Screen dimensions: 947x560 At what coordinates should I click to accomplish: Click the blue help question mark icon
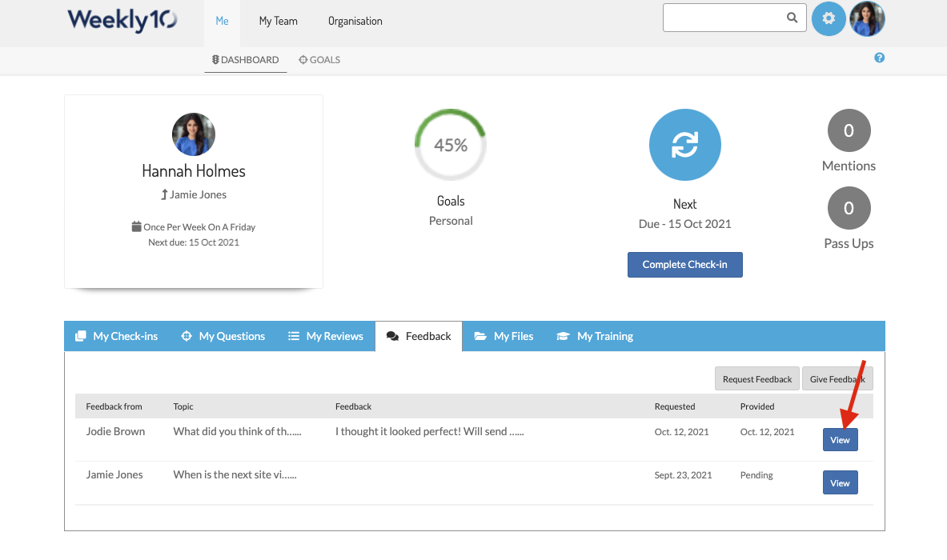(x=879, y=58)
